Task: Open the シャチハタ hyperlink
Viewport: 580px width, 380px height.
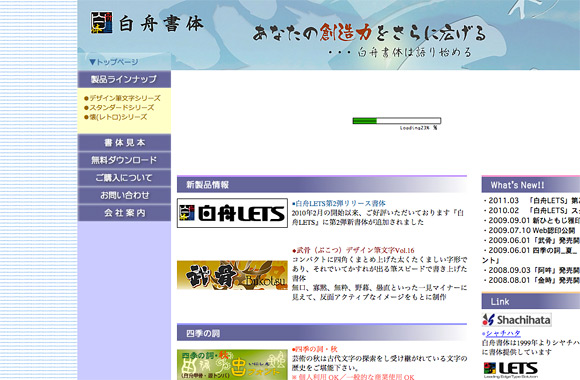Action: [x=503, y=333]
